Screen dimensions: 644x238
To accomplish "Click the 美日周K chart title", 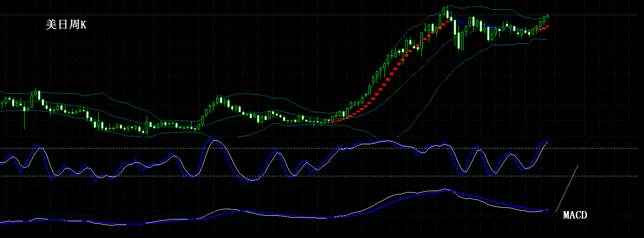I will pyautogui.click(x=66, y=25).
